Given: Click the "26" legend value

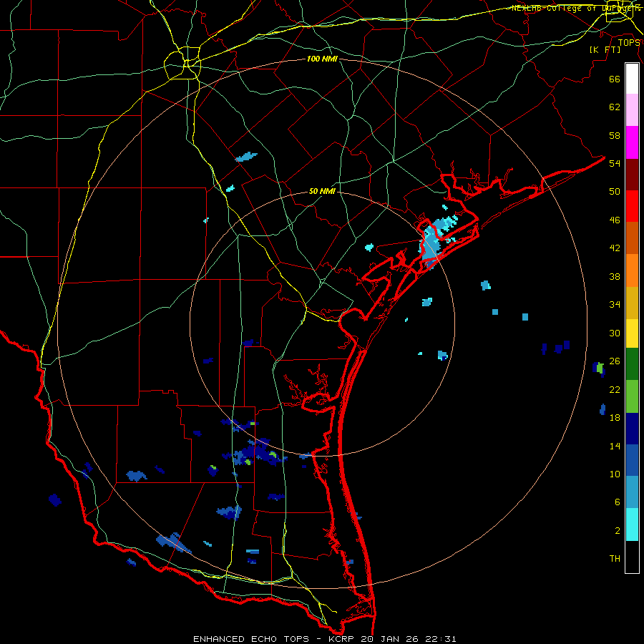Looking at the screenshot, I should tap(615, 361).
